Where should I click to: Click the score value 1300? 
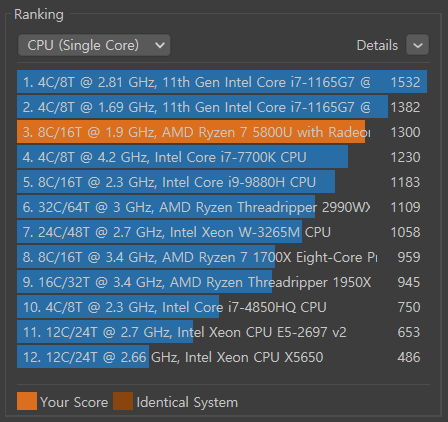(x=405, y=132)
